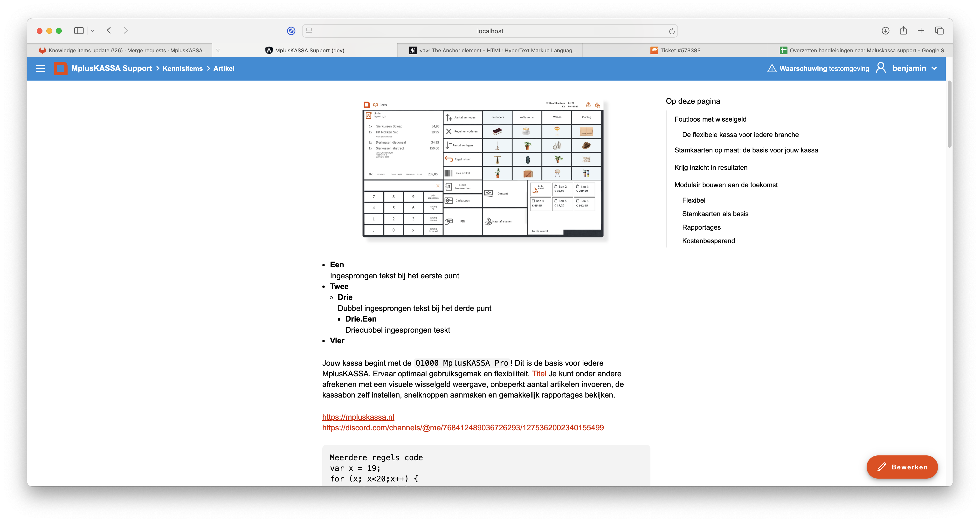Screen dimensions: 980x522
Task: Click the Angular favicon on Support tab
Action: tap(269, 50)
